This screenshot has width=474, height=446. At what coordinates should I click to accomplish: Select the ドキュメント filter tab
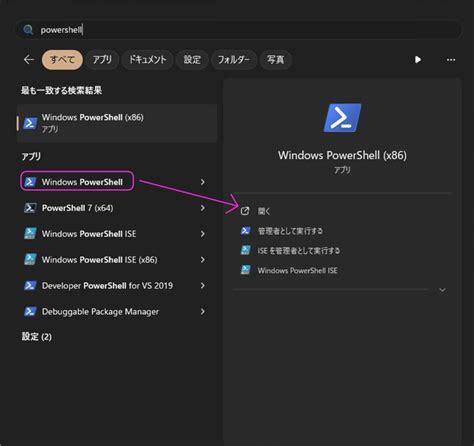tap(147, 60)
